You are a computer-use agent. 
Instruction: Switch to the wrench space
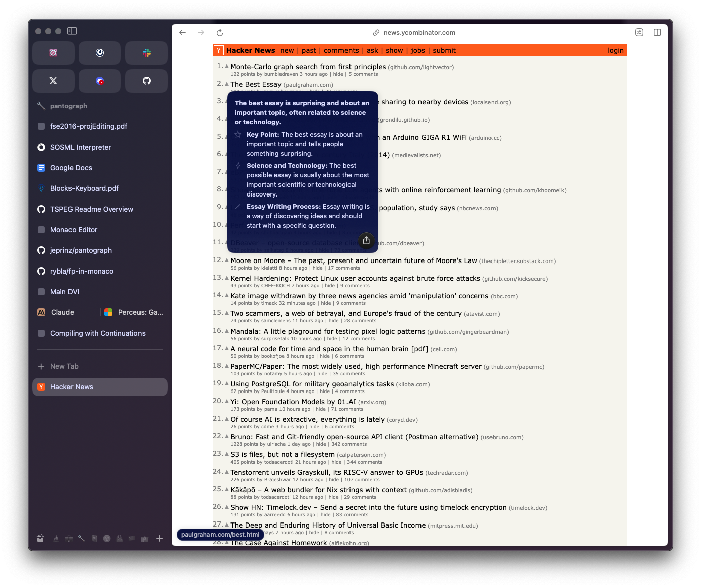(81, 538)
